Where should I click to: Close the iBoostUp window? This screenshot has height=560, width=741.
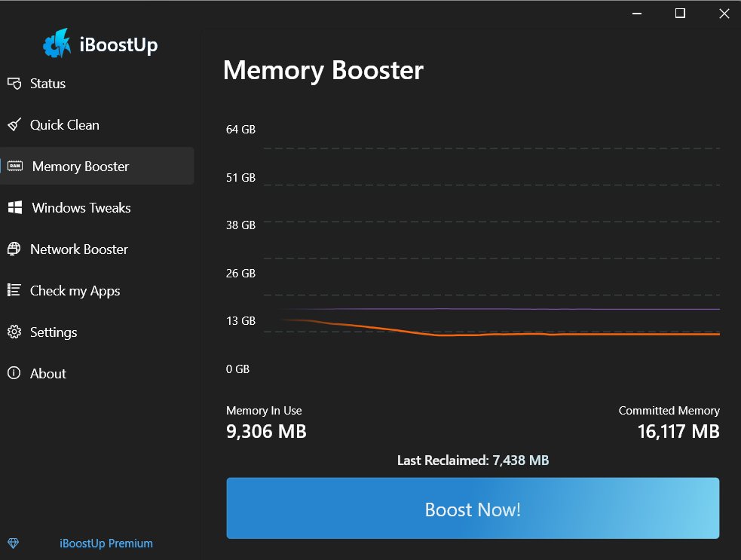[x=724, y=14]
